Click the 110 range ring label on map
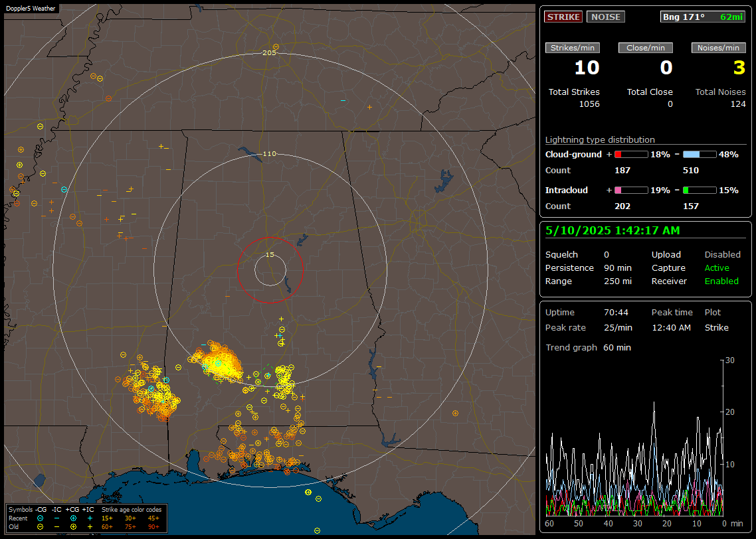The image size is (756, 539). click(x=269, y=154)
